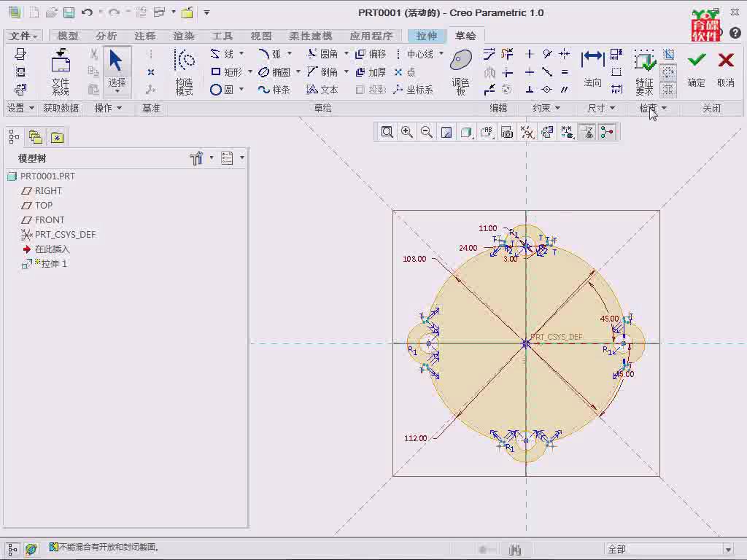Open the sketcher Palette (调色板)
This screenshot has width=747, height=560.
(x=461, y=71)
